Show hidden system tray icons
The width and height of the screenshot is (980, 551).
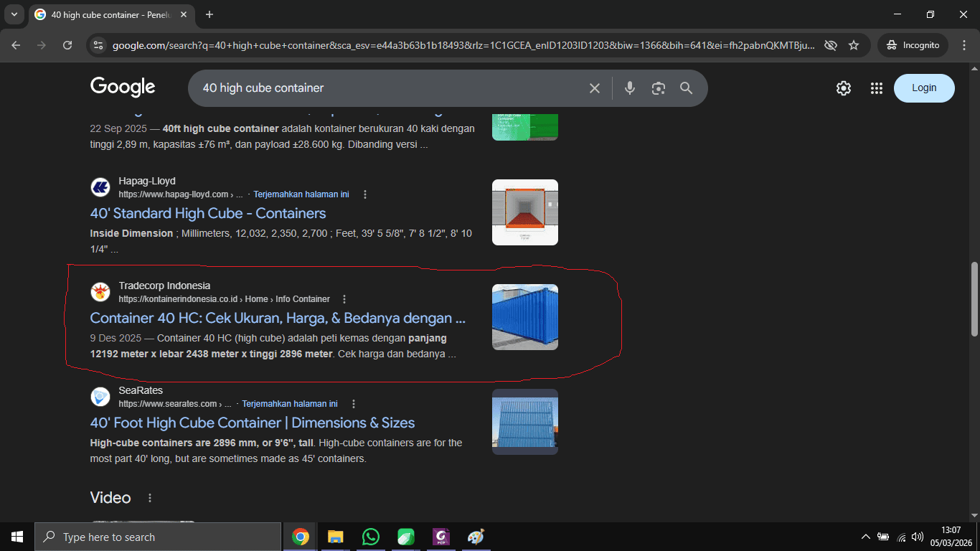point(866,537)
